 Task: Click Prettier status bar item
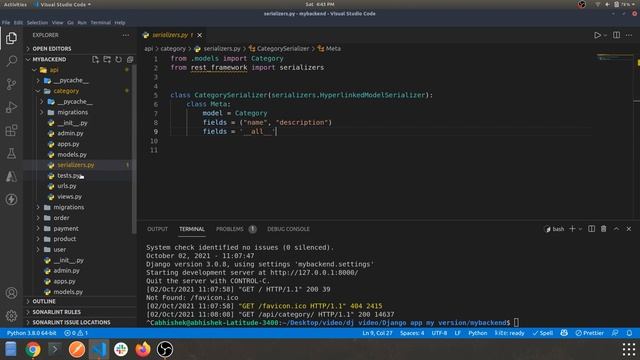(x=589, y=333)
